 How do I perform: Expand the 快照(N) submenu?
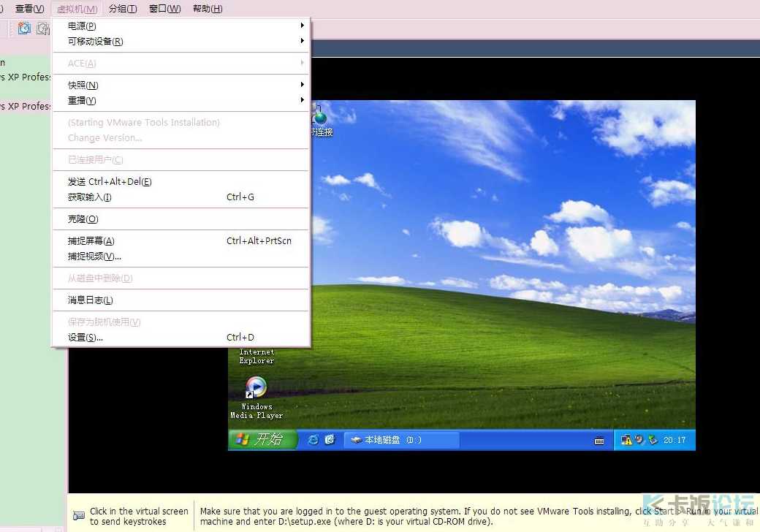(180, 85)
